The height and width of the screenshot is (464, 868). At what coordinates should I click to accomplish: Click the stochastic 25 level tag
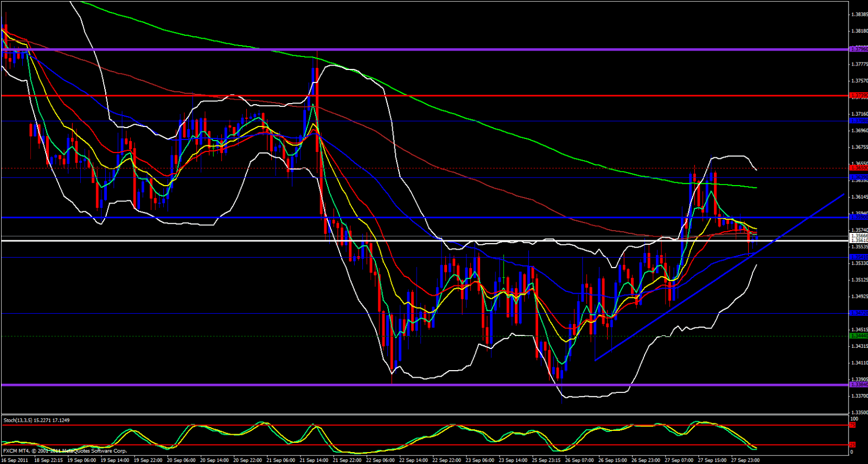(x=853, y=445)
